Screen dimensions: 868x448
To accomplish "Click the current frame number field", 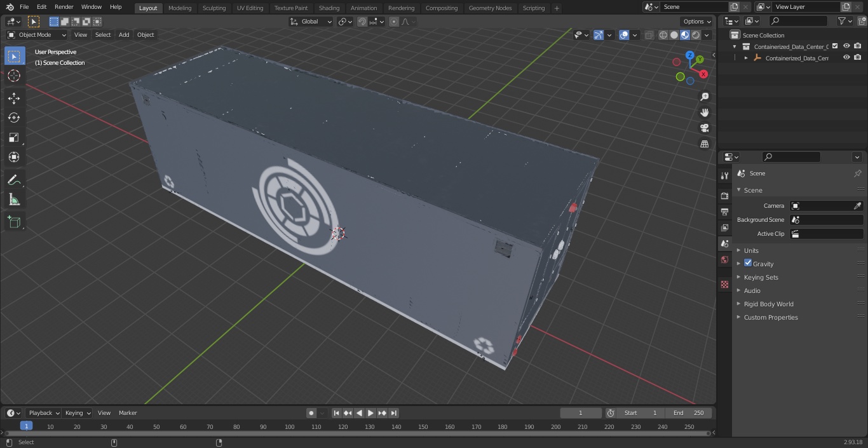I will 581,413.
